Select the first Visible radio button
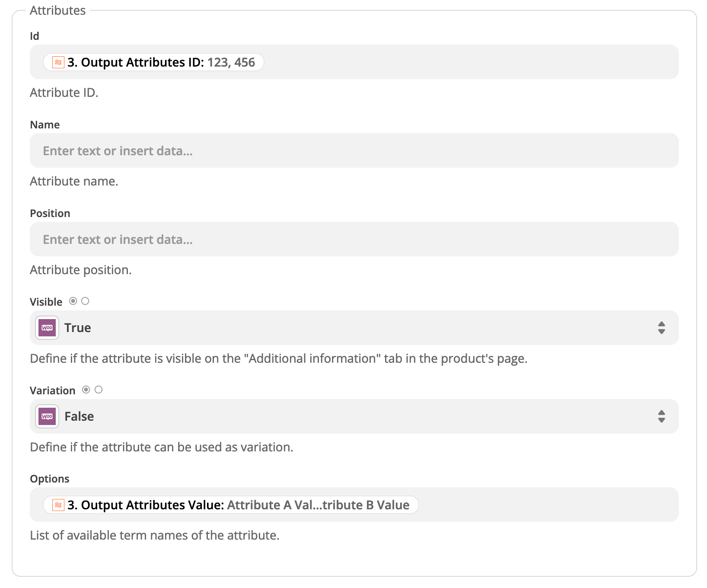Image resolution: width=707 pixels, height=588 pixels. (73, 301)
